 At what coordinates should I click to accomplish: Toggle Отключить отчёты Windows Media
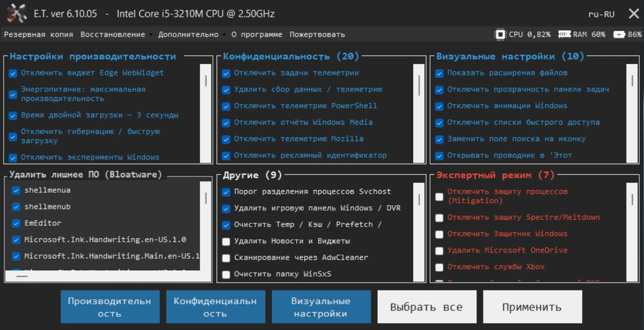[x=226, y=123]
